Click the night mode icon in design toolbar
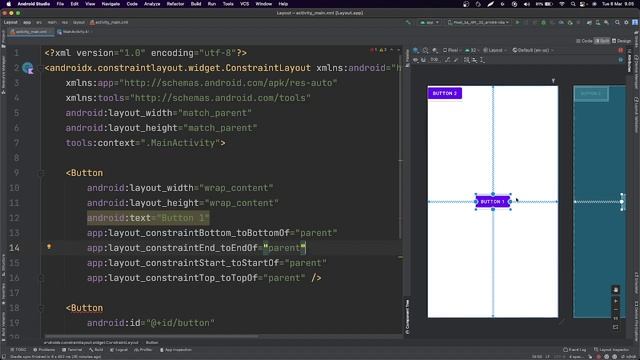 [x=435, y=50]
